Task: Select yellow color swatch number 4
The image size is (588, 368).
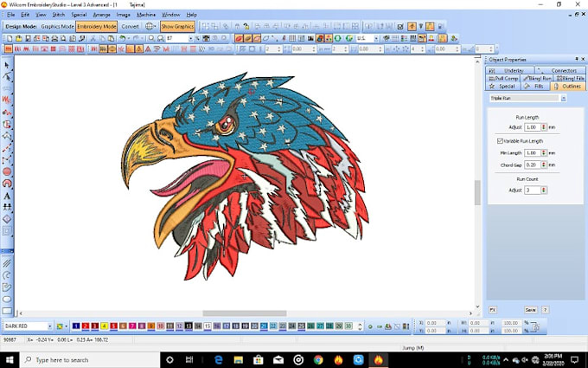Action: 104,326
